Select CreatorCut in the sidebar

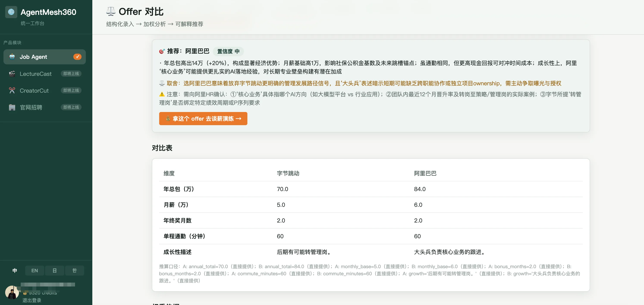click(x=44, y=90)
